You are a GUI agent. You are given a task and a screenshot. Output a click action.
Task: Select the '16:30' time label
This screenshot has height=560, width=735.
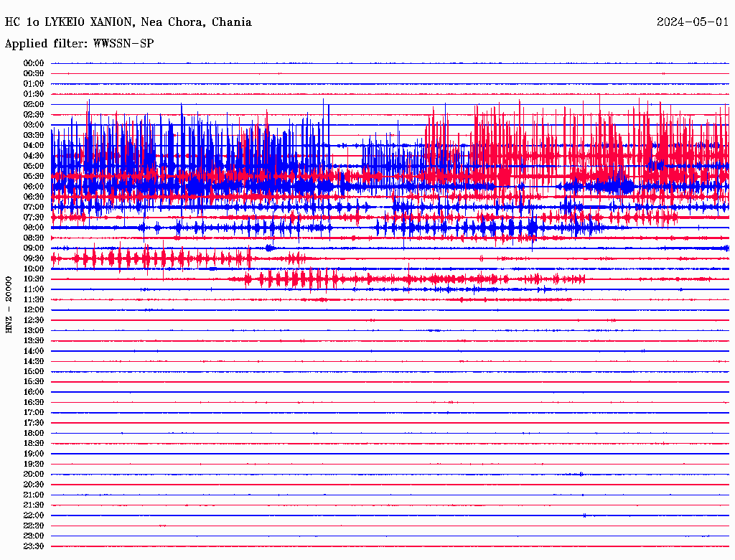pos(34,403)
